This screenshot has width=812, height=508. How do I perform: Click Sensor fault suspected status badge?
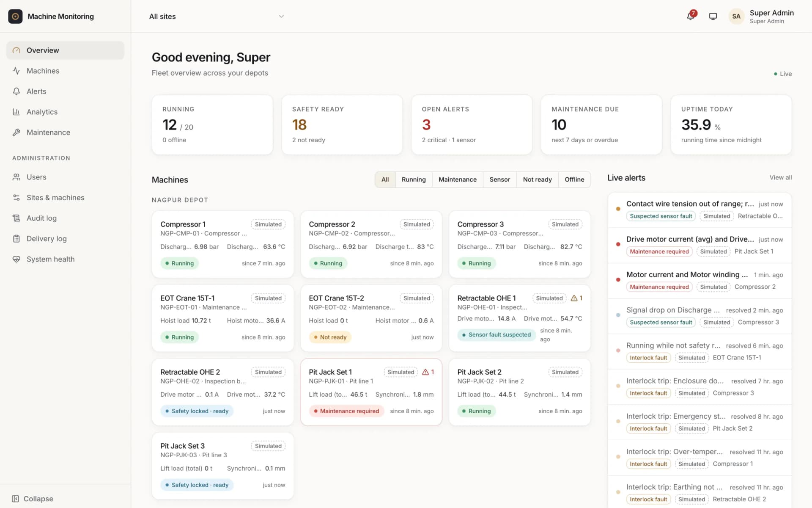click(x=496, y=335)
